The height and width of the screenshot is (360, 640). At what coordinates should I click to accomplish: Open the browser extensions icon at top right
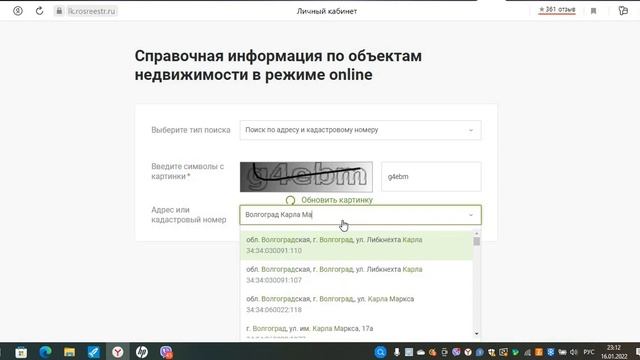[x=623, y=11]
